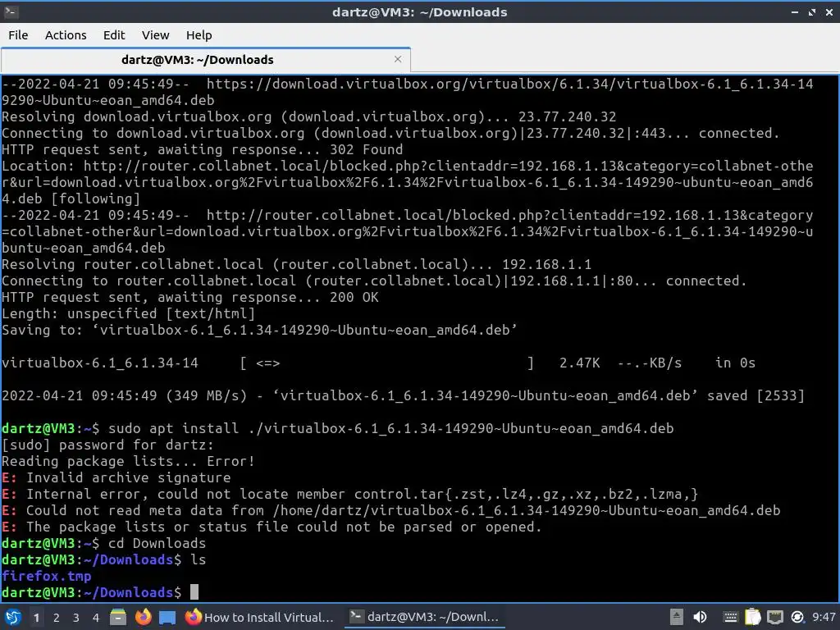
Task: Click the 'Invalid archive signature' error line
Action: 116,477
